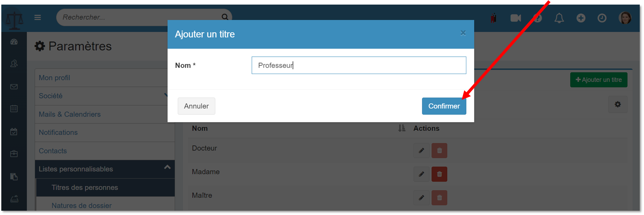Focus the Nom input field
The height and width of the screenshot is (215, 644).
pos(359,65)
